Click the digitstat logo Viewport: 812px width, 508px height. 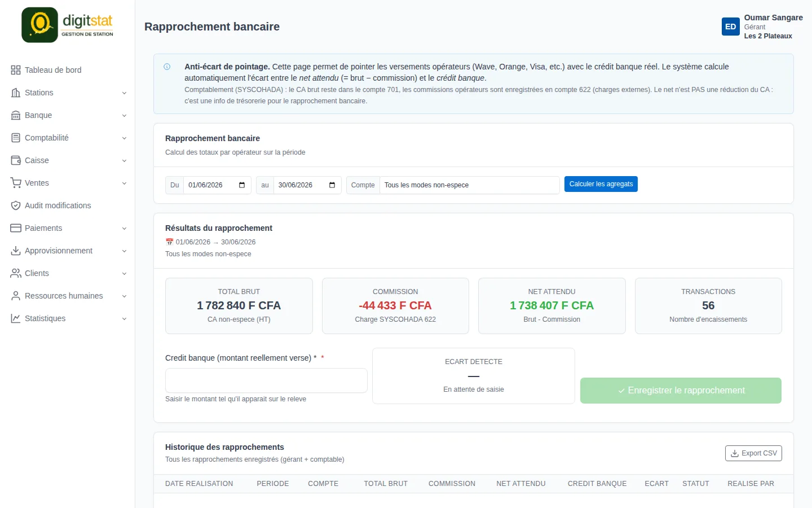tap(68, 25)
